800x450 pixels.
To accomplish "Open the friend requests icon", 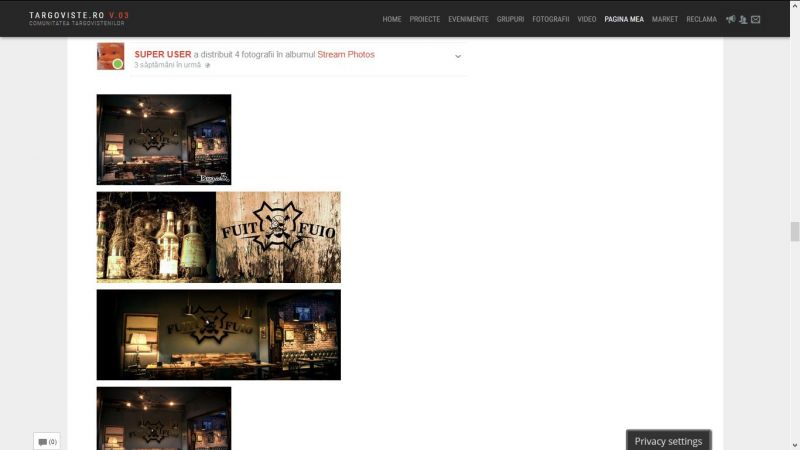I will tap(743, 19).
